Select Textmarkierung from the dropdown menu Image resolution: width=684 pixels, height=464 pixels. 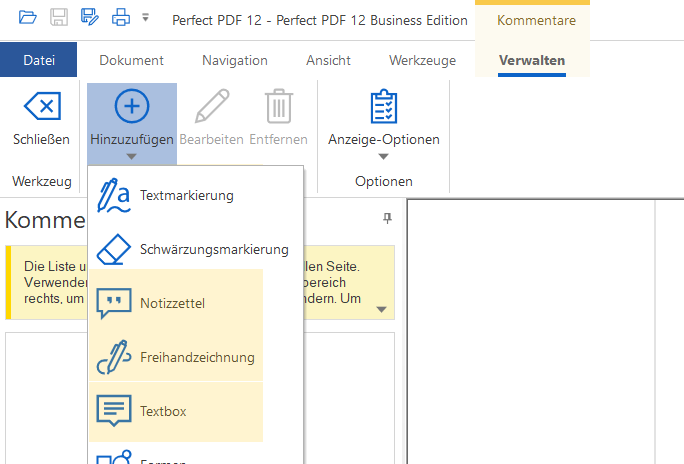[186, 195]
